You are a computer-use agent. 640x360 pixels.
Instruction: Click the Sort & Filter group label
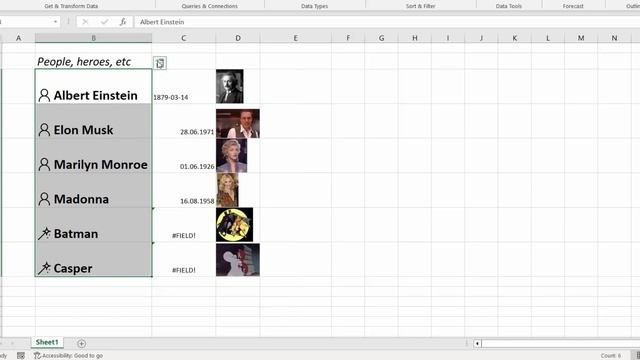(x=420, y=6)
